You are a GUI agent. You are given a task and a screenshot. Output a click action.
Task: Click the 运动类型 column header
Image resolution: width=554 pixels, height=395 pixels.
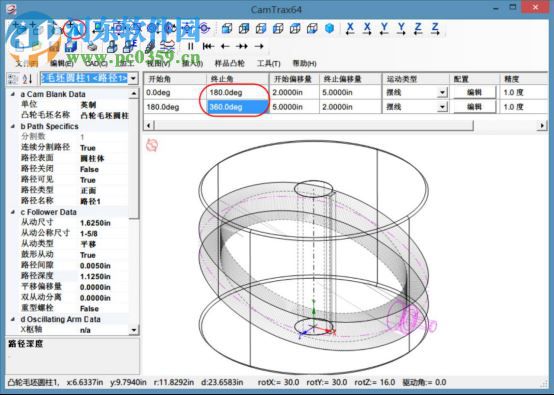click(416, 79)
